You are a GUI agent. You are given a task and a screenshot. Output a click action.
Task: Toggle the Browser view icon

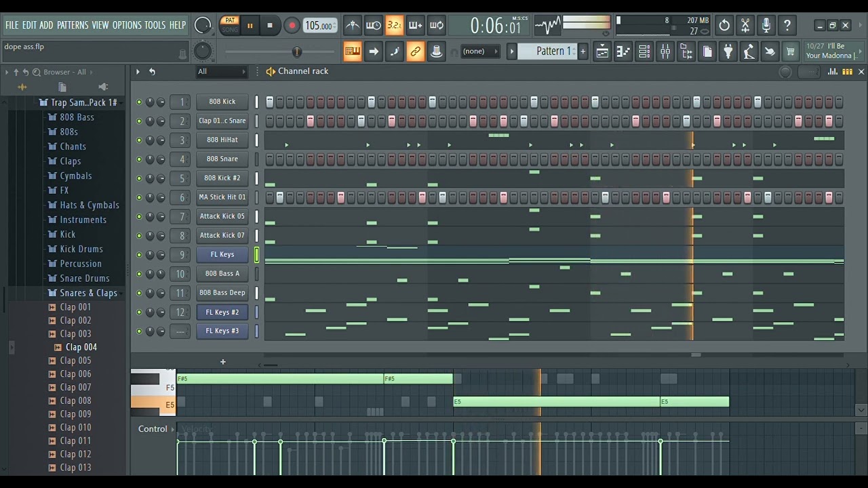pyautogui.click(x=686, y=51)
